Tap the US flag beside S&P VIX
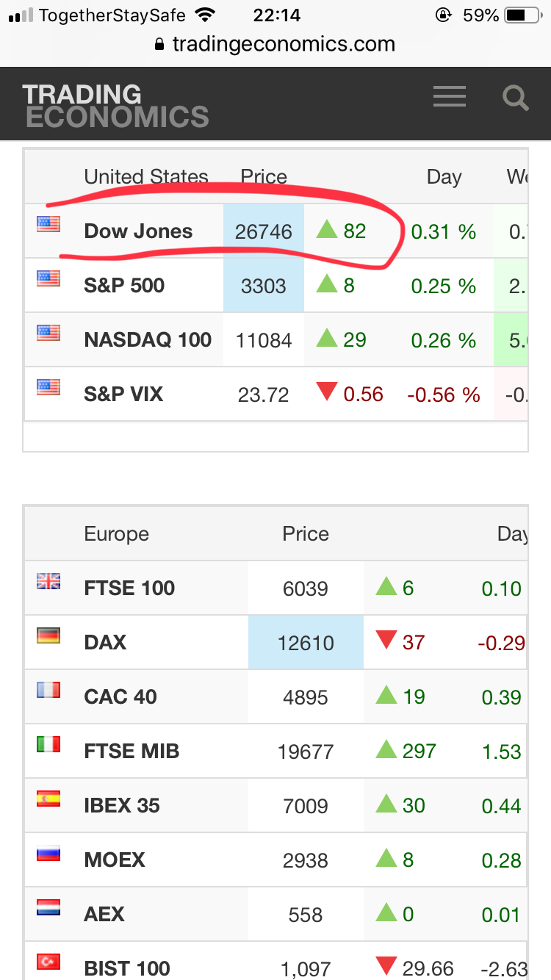This screenshot has height=980, width=551. 48,388
